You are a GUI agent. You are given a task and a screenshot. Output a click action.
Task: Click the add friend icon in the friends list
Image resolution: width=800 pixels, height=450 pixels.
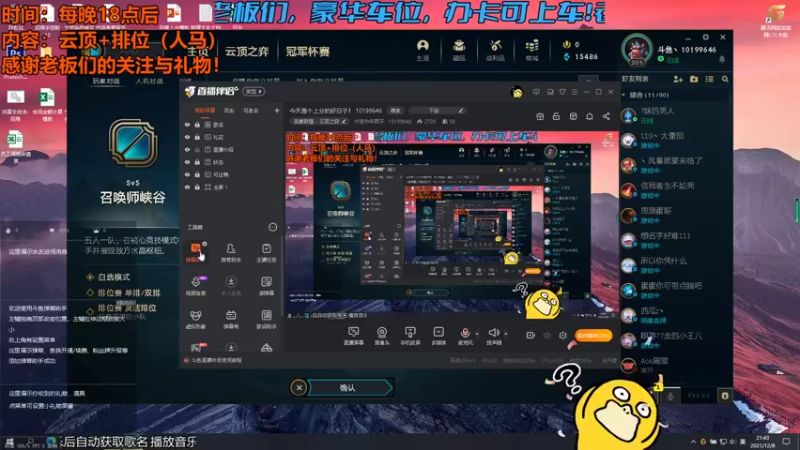(678, 79)
